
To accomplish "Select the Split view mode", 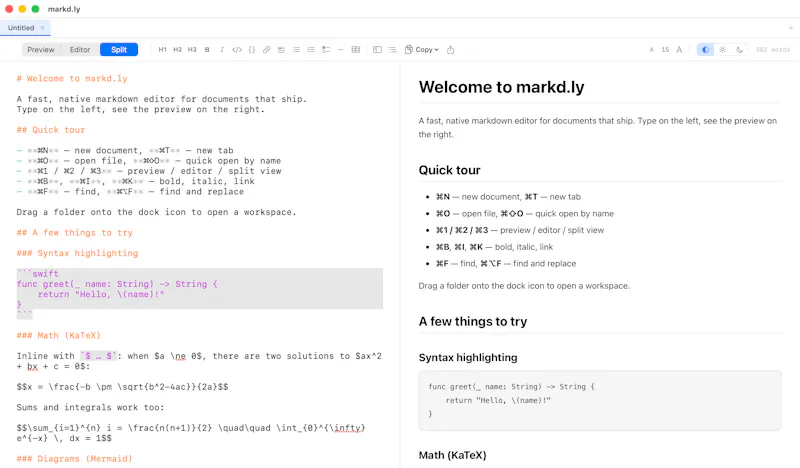I will [x=119, y=50].
